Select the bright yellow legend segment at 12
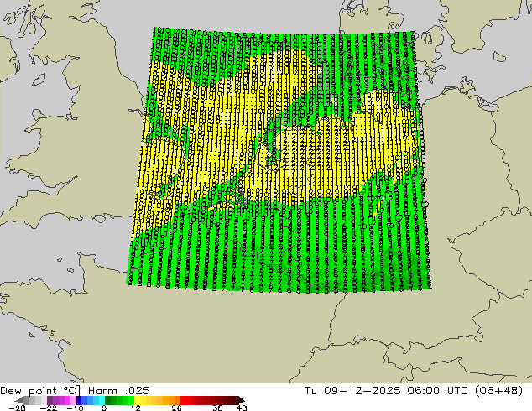The width and height of the screenshot is (532, 411). (137, 400)
